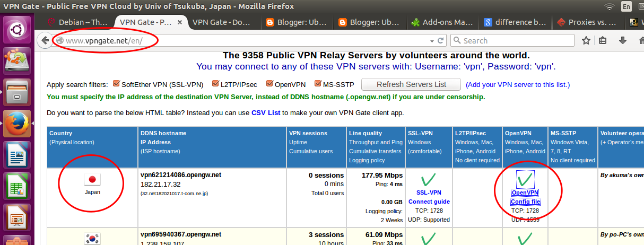Launch LibreOffice Writer from the dock
The width and height of the screenshot is (644, 245).
pos(18,155)
